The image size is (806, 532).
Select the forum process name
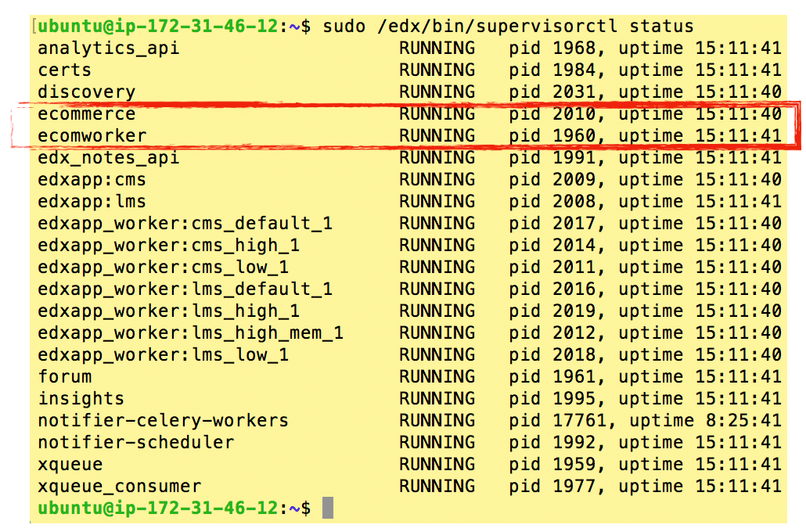coord(65,377)
